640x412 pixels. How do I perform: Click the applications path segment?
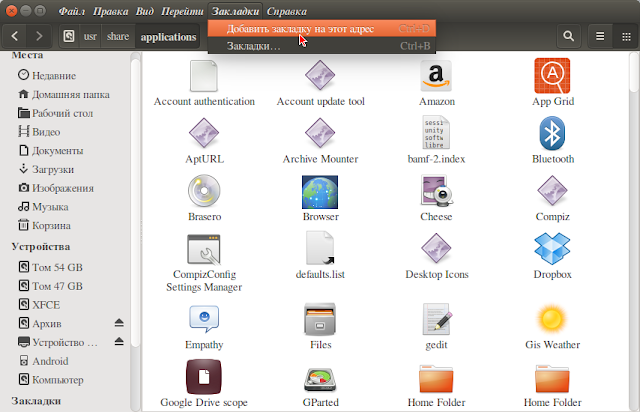click(168, 36)
